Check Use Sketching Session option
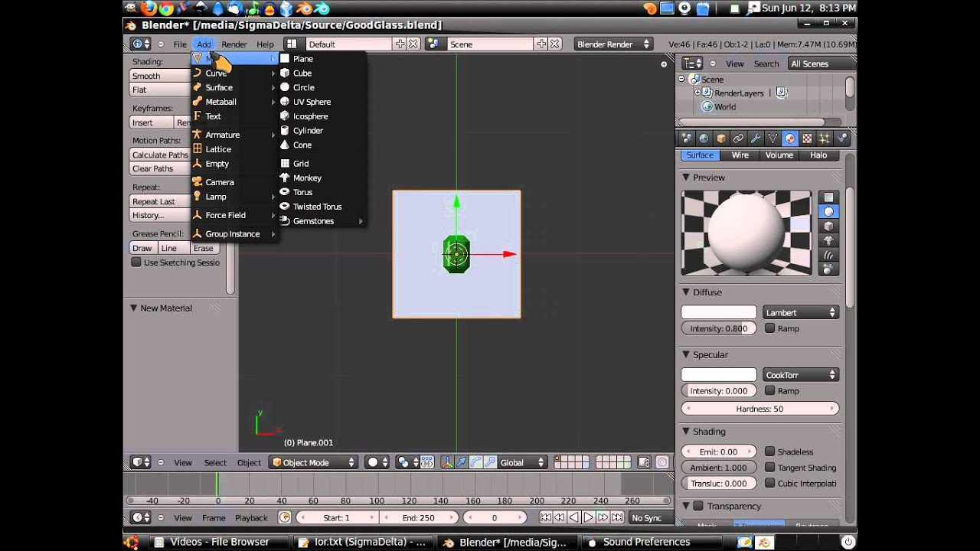The width and height of the screenshot is (980, 551). [x=136, y=262]
